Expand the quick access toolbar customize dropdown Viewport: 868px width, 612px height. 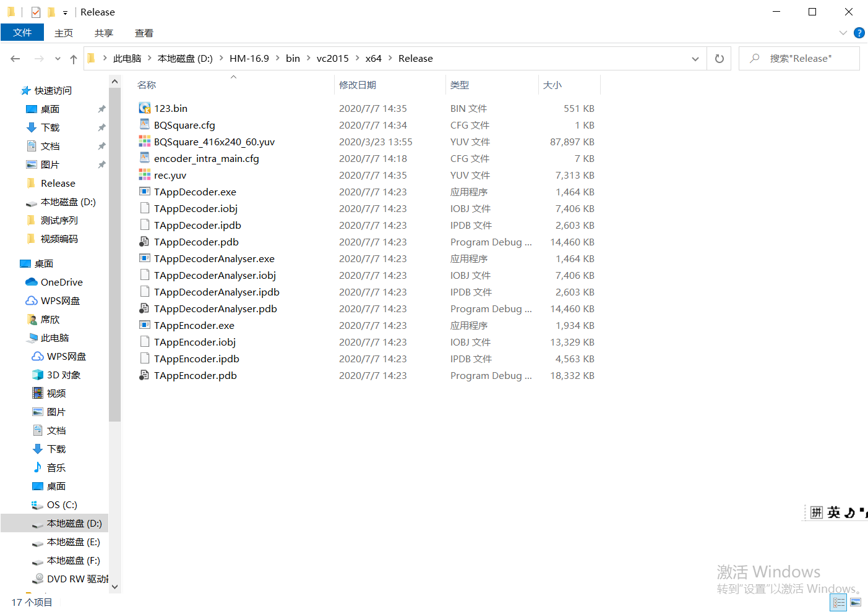[64, 12]
